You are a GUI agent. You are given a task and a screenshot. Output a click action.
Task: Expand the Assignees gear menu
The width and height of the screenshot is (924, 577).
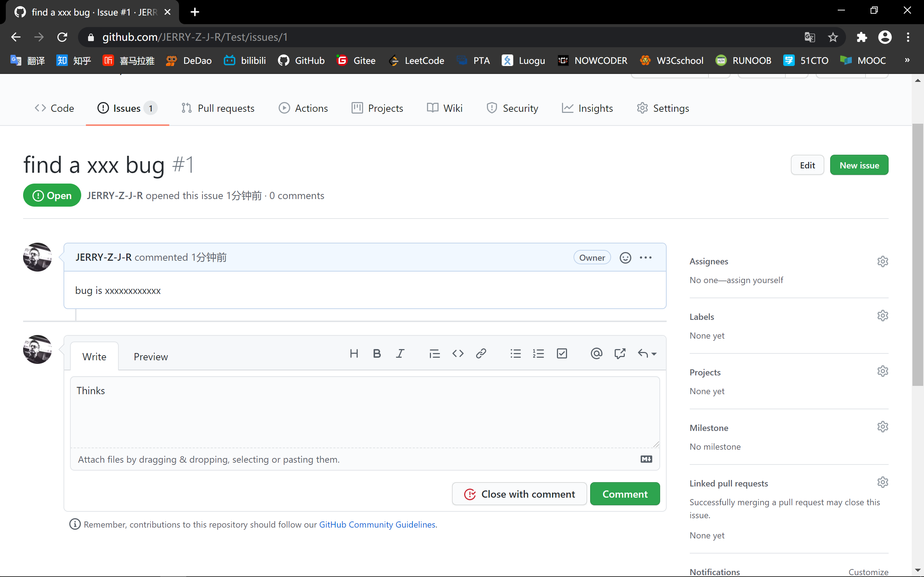tap(882, 261)
